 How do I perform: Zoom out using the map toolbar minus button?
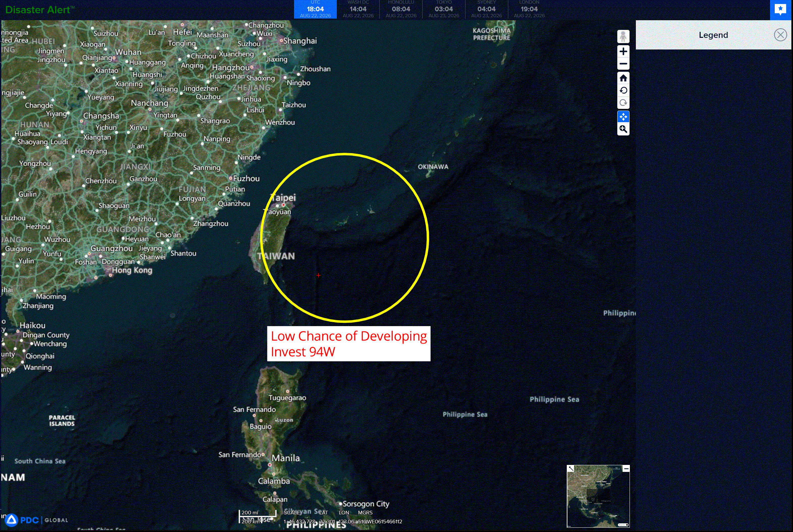pyautogui.click(x=623, y=64)
